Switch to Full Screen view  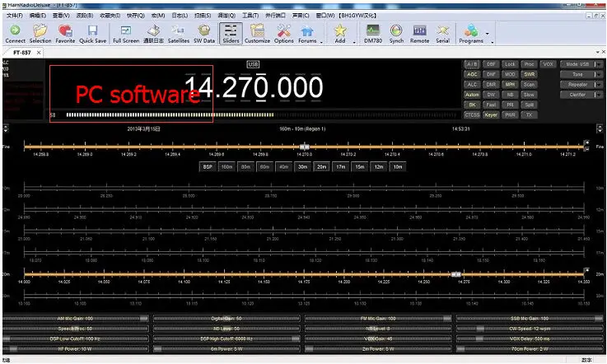tap(126, 34)
